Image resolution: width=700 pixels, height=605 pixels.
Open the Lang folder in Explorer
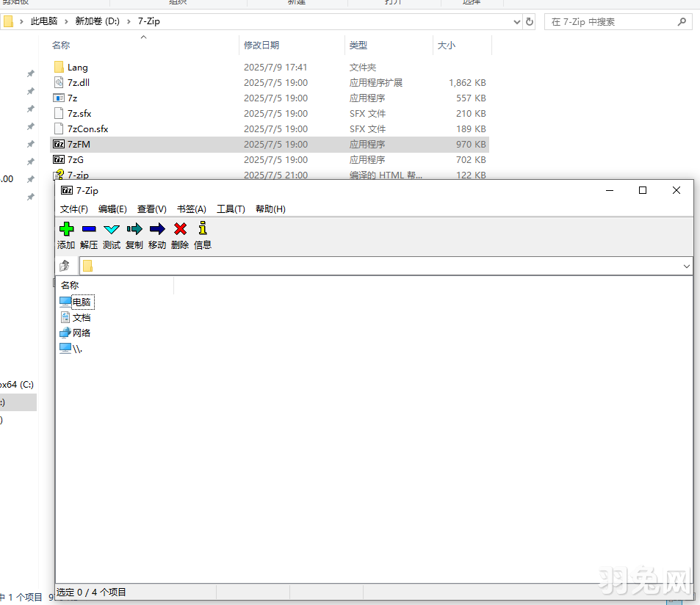76,67
